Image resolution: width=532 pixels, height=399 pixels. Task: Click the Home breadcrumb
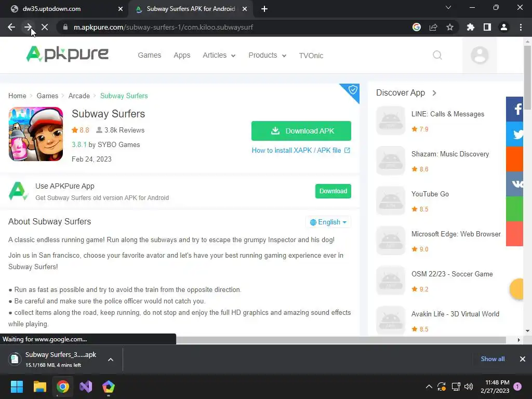point(17,96)
